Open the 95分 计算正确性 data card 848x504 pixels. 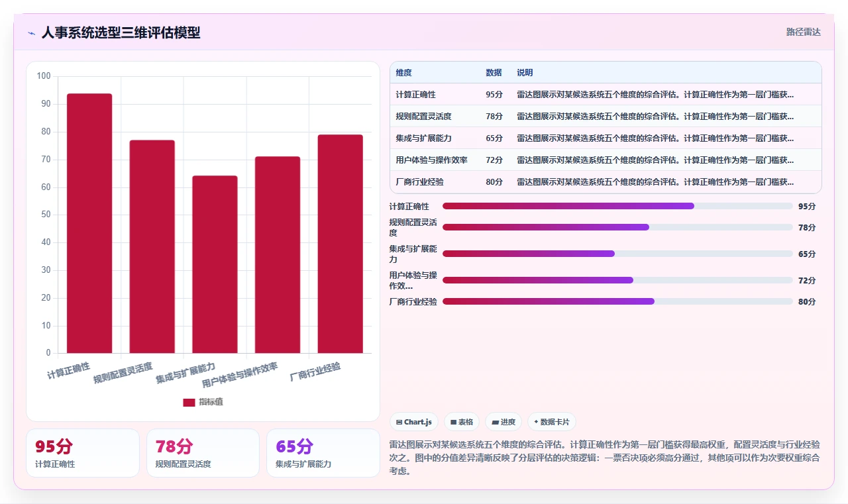(83, 453)
